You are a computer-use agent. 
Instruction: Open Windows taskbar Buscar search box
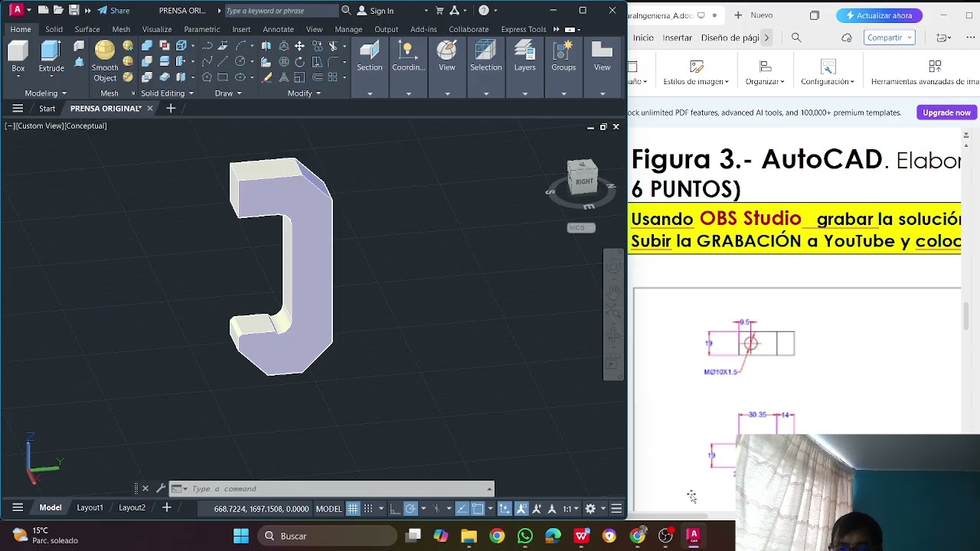click(327, 536)
